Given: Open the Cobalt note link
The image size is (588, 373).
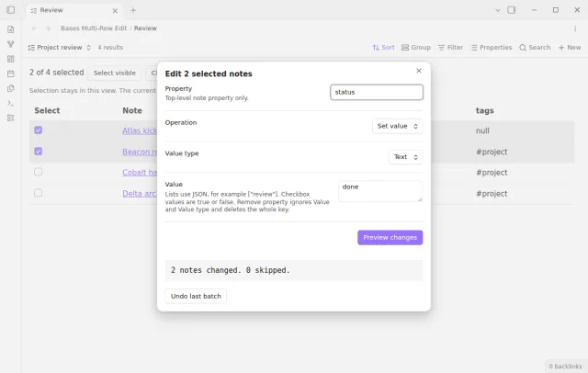Looking at the screenshot, I should [140, 173].
